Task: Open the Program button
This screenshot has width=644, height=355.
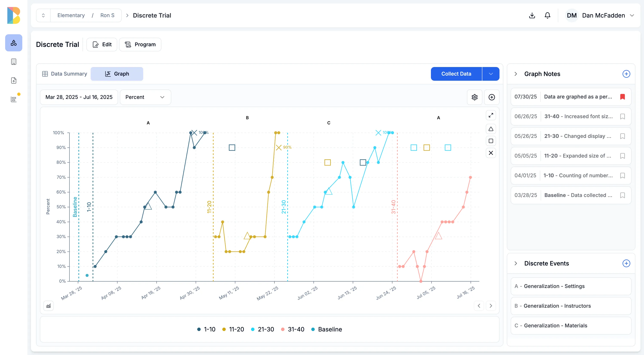Action: 140,45
